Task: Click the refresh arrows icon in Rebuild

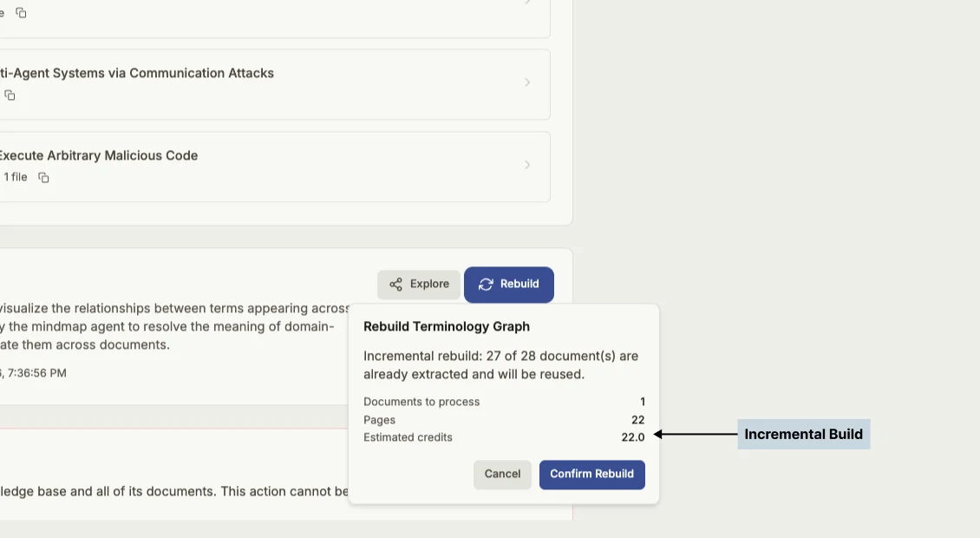Action: click(x=486, y=285)
